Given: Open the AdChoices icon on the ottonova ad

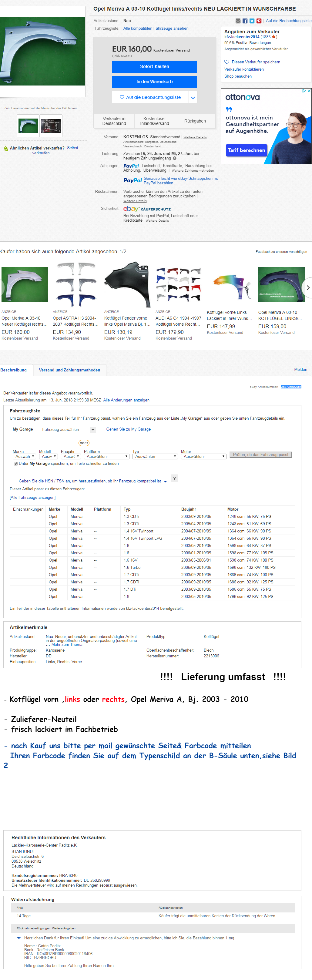Looking at the screenshot, I should [x=304, y=91].
